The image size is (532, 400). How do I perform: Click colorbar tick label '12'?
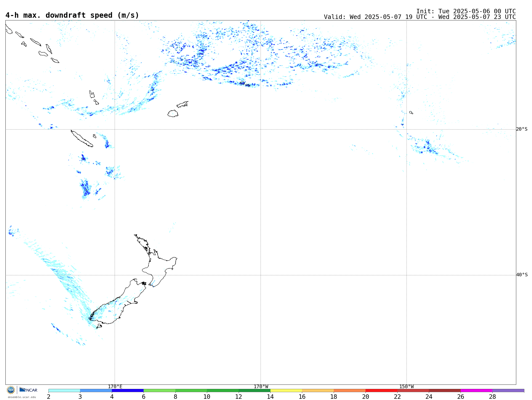tap(239, 397)
